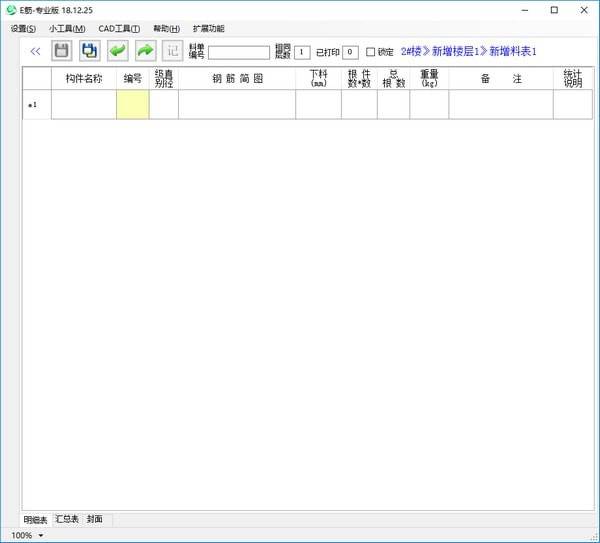Open the 小工具 menu

(x=67, y=29)
